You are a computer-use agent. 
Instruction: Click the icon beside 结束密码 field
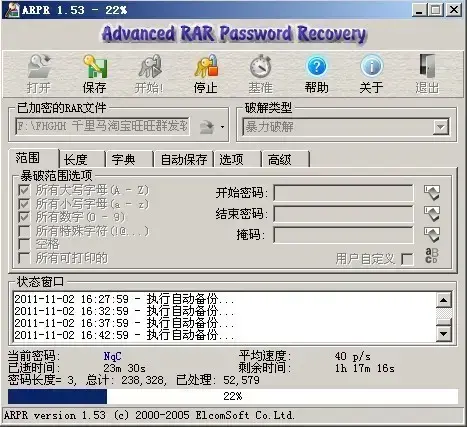(x=432, y=214)
